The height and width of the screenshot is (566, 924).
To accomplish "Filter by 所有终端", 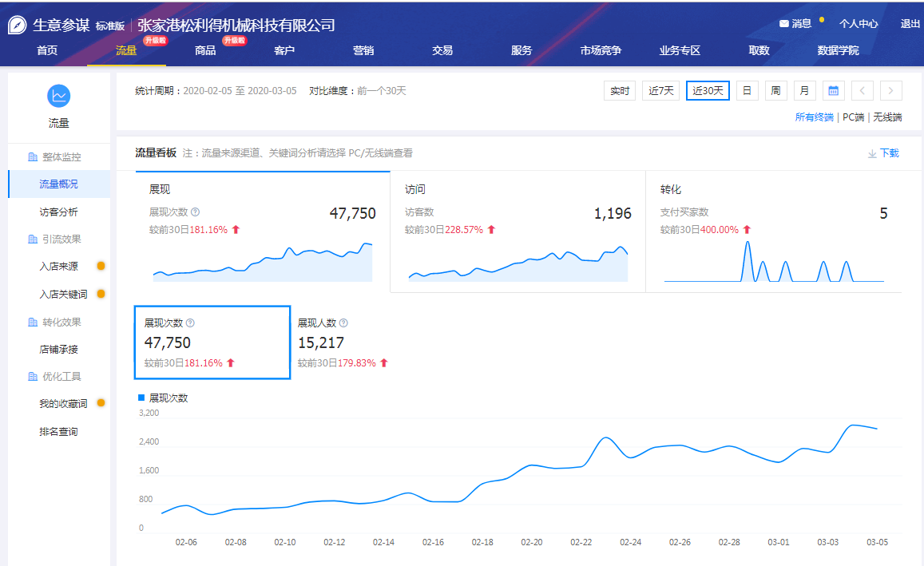I will (814, 117).
